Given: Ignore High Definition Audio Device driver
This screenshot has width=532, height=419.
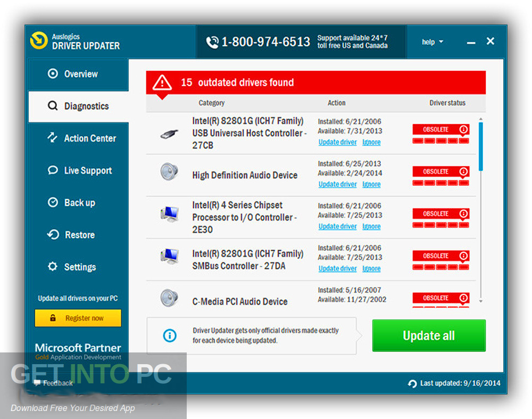Looking at the screenshot, I should (371, 184).
